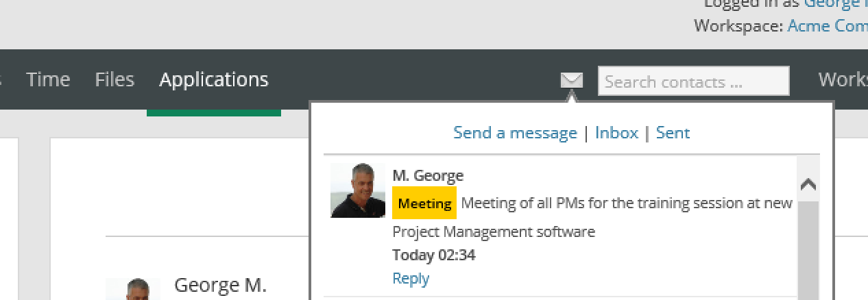This screenshot has width=868, height=300.
Task: Click M. George's photo in the message
Action: 358,190
